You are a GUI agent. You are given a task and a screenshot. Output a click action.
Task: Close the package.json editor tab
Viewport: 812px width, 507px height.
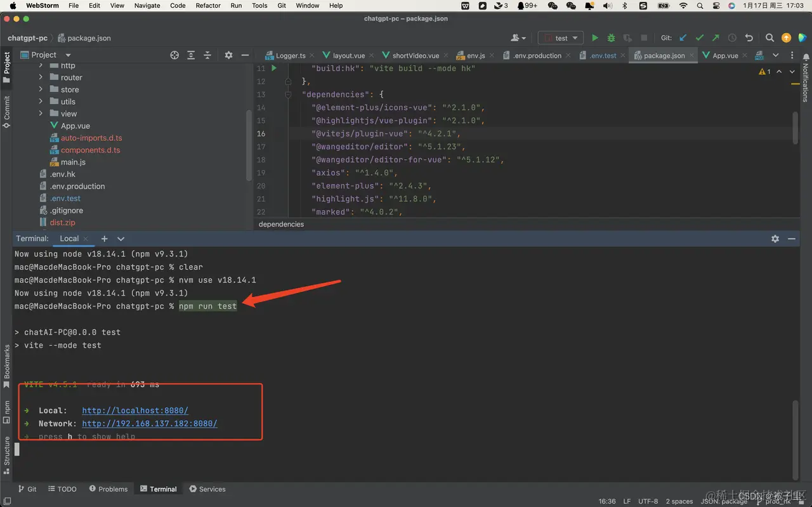point(691,56)
